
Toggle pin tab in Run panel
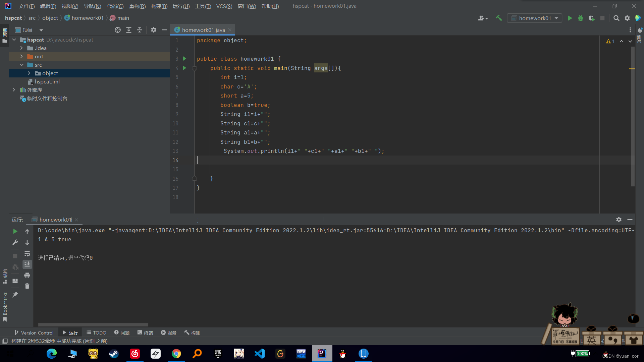(x=15, y=295)
